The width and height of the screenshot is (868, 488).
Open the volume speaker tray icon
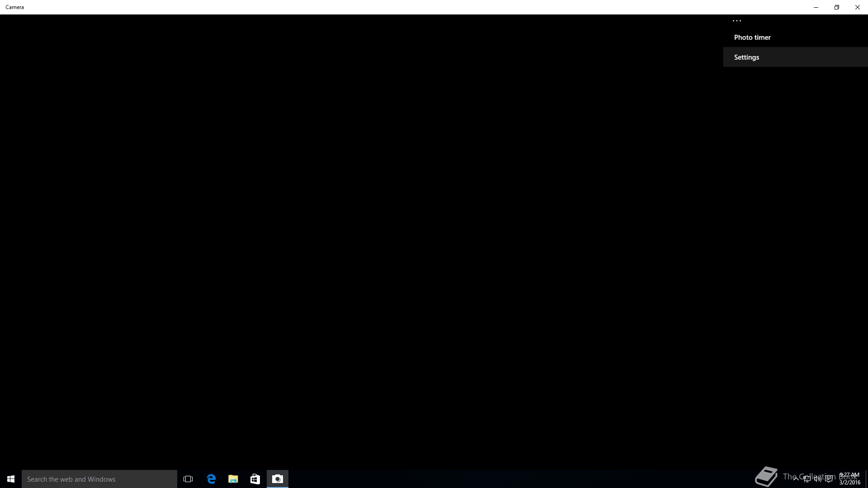coord(817,479)
